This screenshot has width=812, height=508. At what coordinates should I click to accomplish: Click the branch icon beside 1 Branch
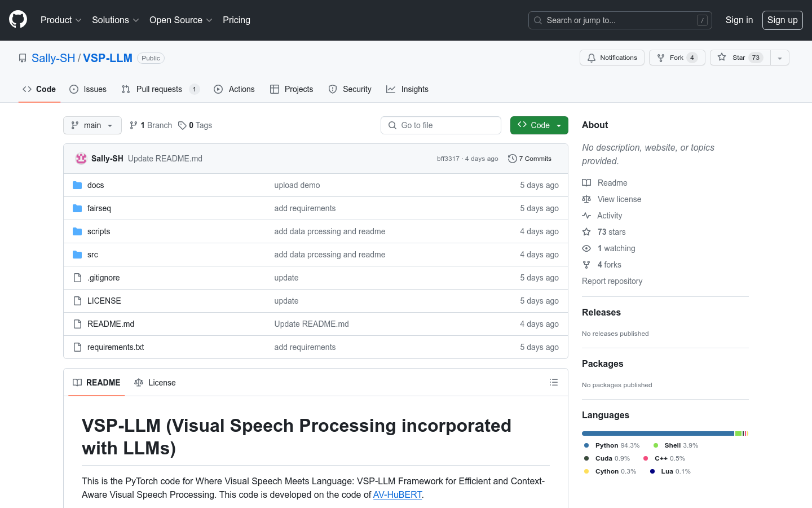(134, 125)
